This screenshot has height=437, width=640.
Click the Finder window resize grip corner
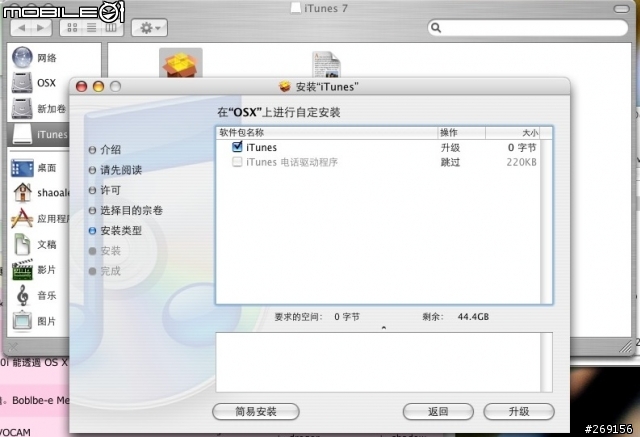pos(625,347)
